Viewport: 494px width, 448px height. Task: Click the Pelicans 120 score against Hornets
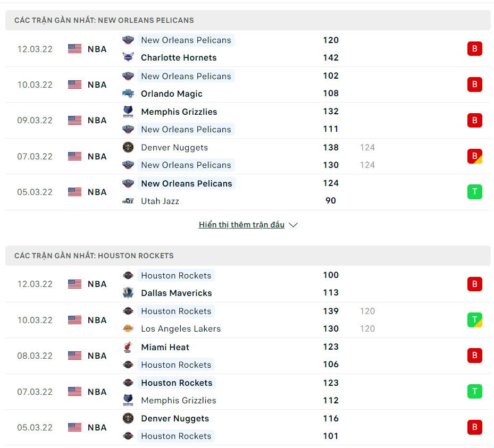(331, 40)
